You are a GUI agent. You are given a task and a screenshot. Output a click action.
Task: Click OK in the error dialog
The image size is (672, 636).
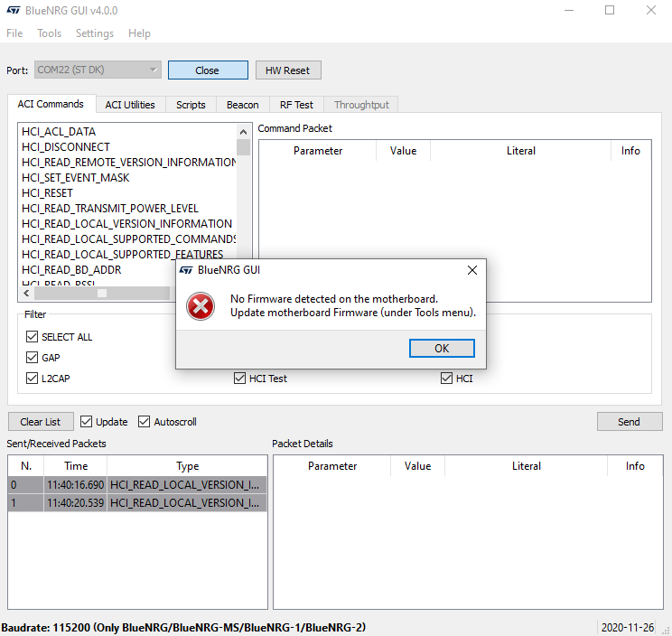442,348
